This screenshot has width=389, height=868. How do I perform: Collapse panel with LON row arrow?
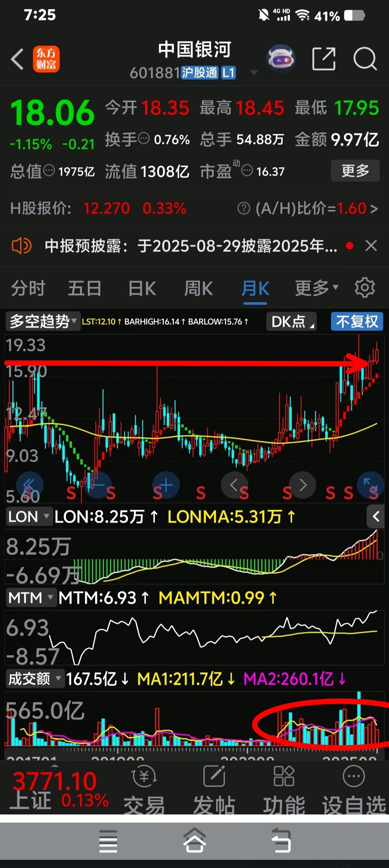click(376, 517)
